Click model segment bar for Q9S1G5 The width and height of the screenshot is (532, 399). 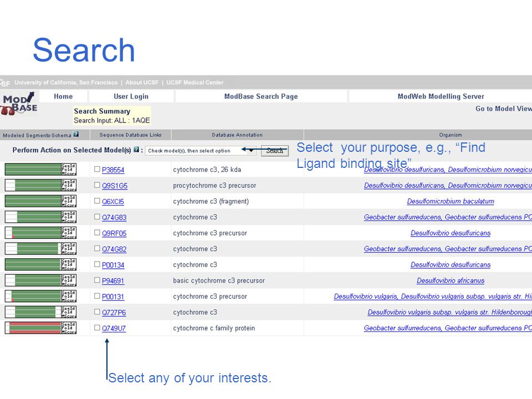(40, 185)
